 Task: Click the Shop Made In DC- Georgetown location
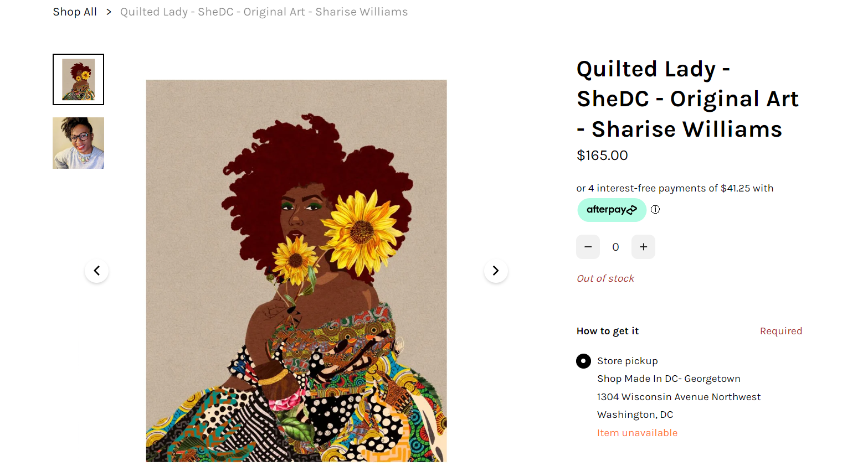[669, 379]
